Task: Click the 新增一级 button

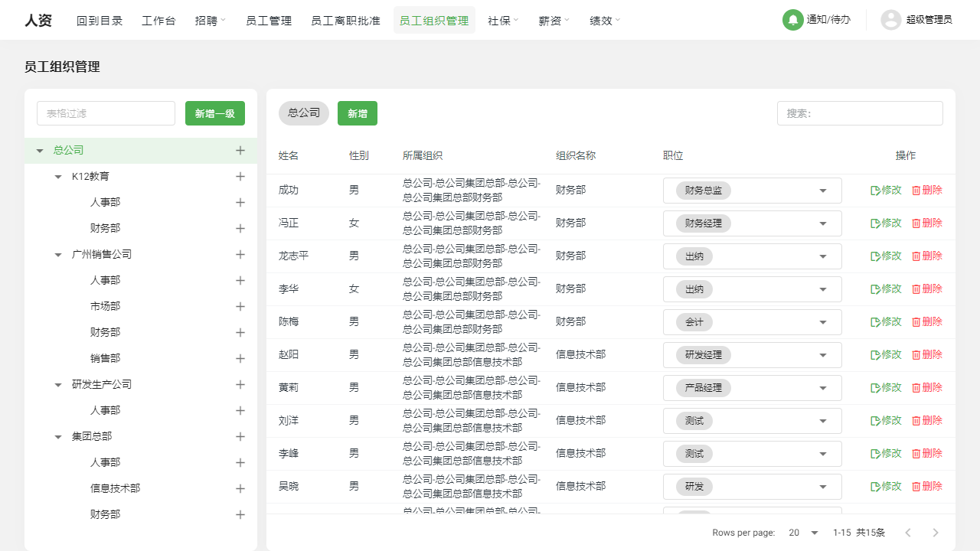Action: click(214, 112)
